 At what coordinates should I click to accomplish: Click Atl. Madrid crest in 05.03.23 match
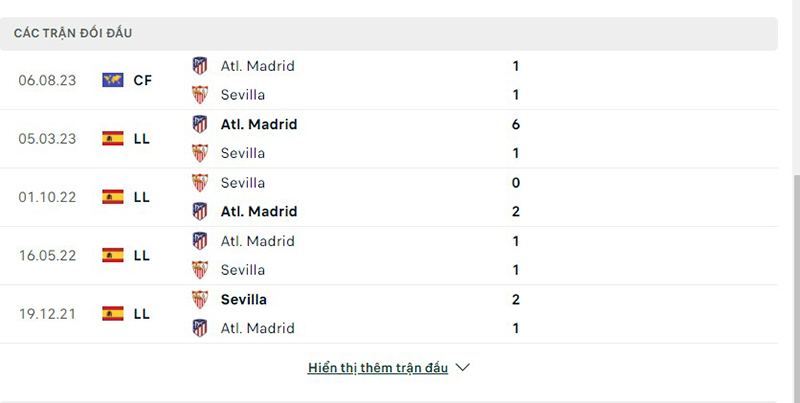pyautogui.click(x=200, y=124)
